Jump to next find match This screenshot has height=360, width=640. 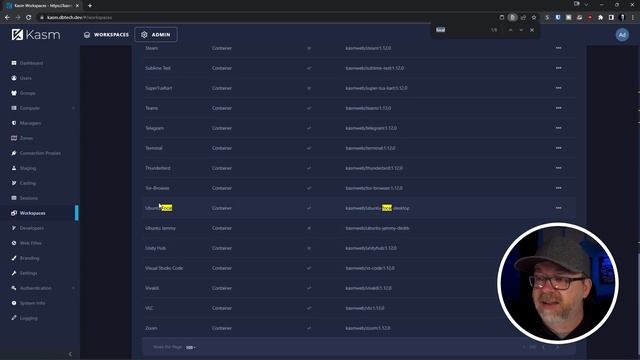click(x=521, y=30)
